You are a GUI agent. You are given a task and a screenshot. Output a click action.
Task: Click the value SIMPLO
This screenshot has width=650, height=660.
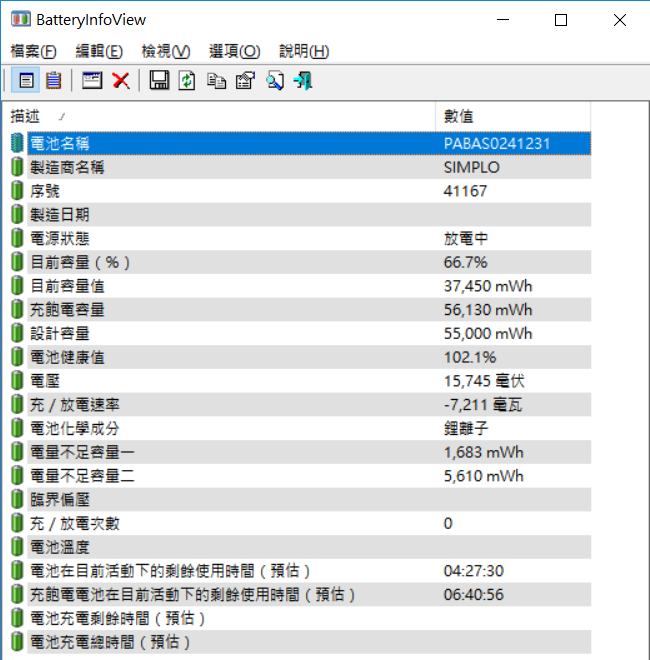[472, 168]
